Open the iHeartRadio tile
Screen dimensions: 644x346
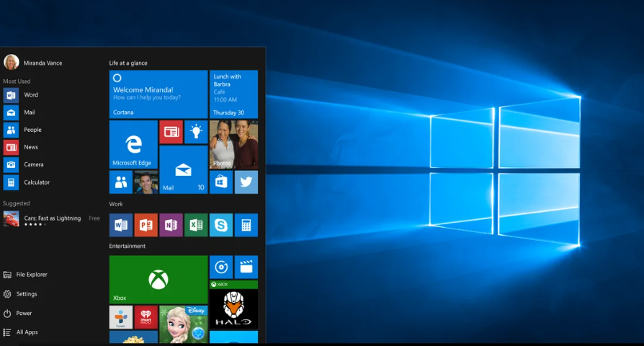coord(146,317)
